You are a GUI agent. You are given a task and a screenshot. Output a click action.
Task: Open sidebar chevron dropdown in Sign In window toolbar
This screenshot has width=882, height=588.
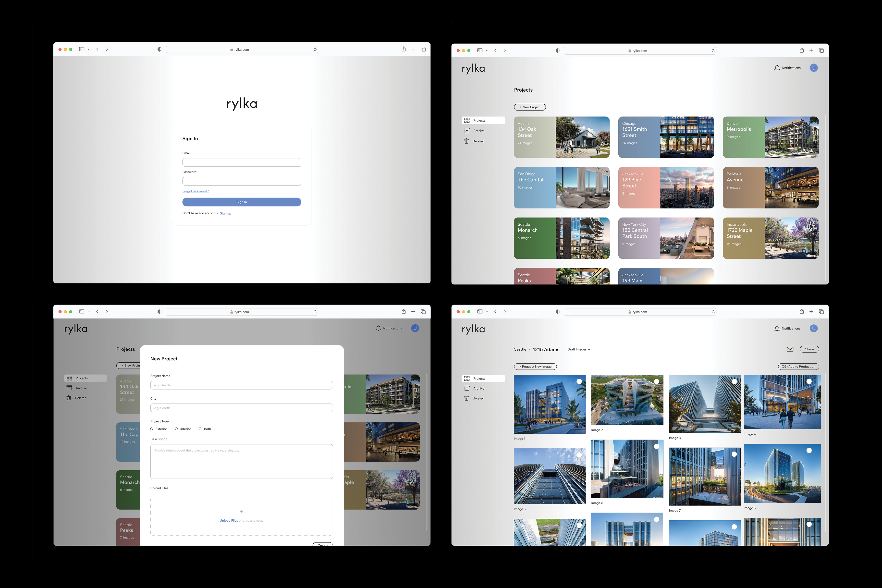click(88, 49)
